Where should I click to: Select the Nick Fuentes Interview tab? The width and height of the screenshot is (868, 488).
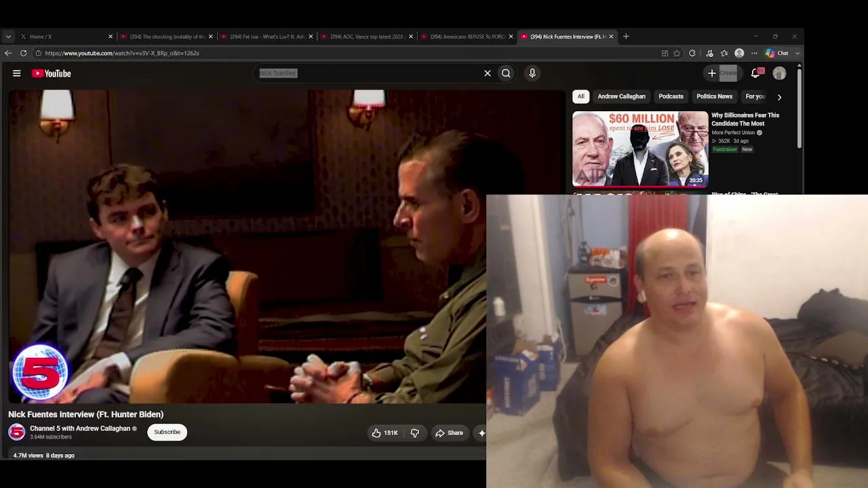pos(568,37)
